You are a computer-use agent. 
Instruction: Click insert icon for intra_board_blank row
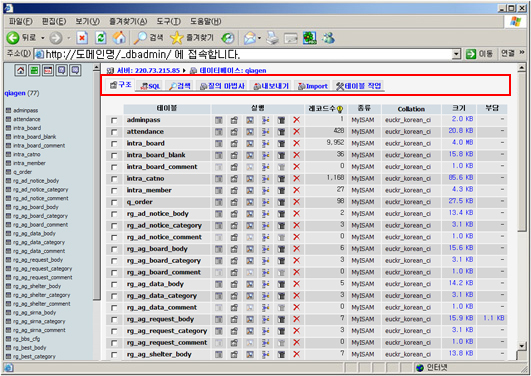[x=266, y=155]
